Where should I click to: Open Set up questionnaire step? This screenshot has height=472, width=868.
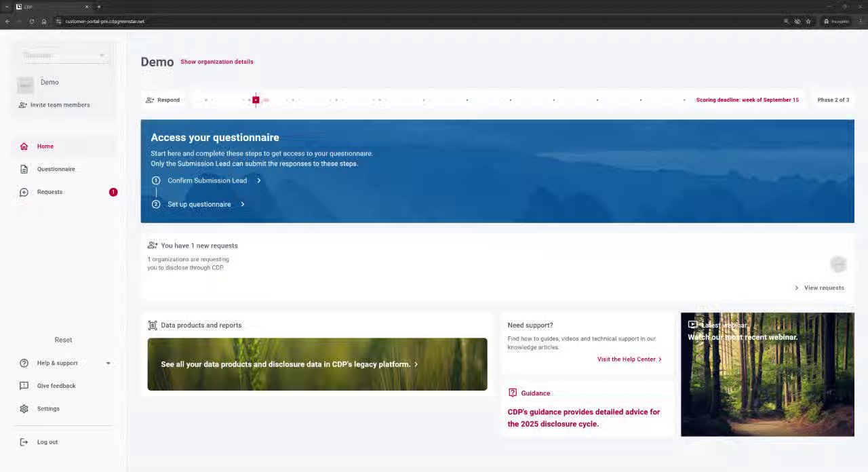tap(199, 204)
